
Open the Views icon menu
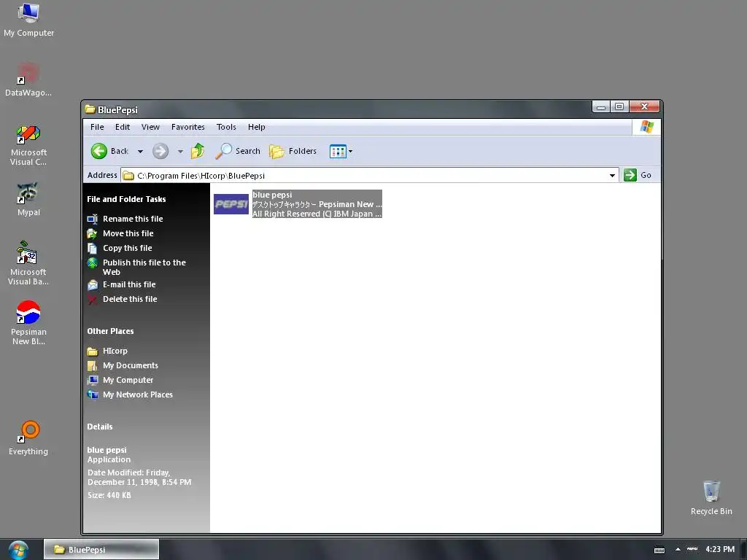click(x=341, y=152)
